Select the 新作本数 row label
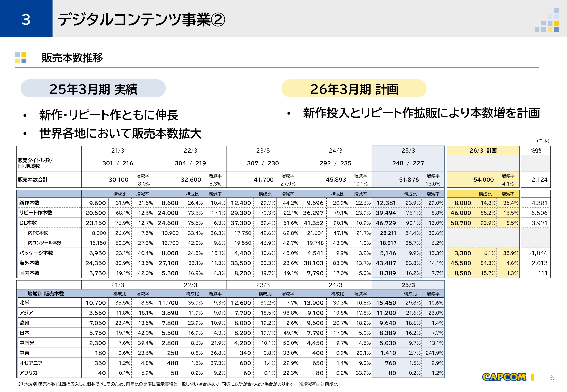 [x=29, y=203]
